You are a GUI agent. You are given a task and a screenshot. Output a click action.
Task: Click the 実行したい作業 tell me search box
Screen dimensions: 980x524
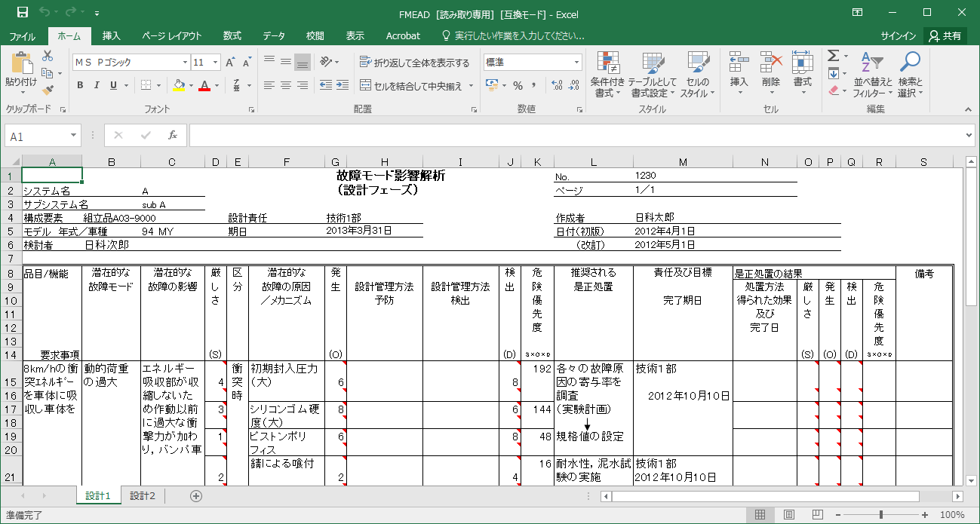(514, 35)
